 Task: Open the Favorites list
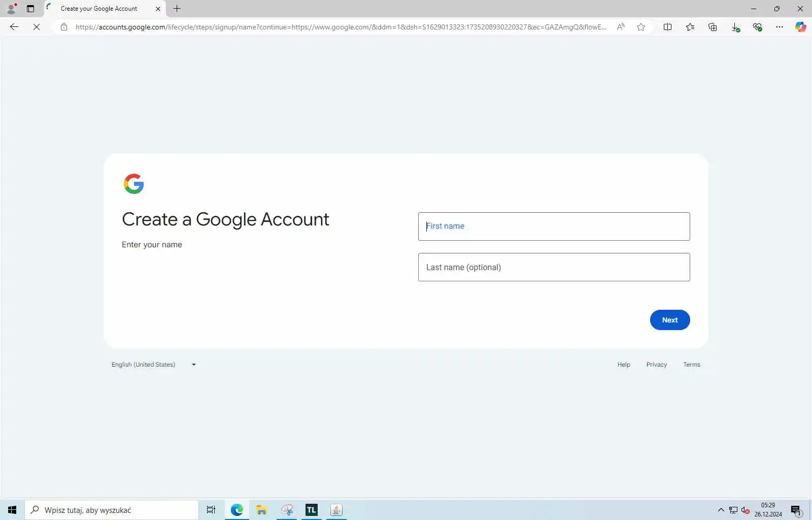coord(690,27)
